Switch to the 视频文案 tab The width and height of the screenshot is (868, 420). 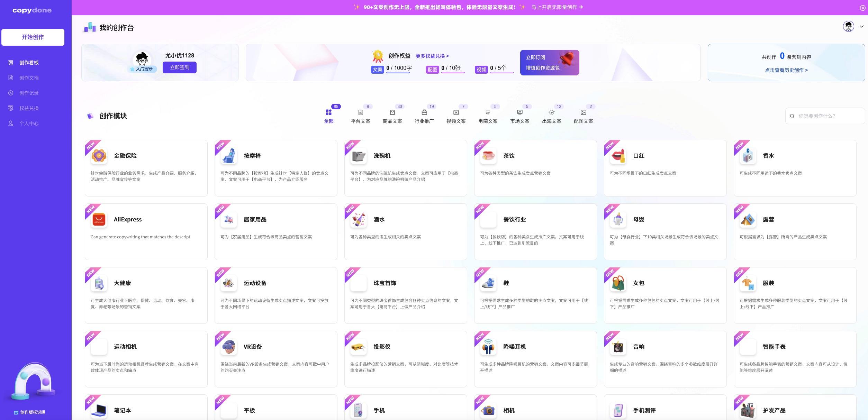click(456, 116)
